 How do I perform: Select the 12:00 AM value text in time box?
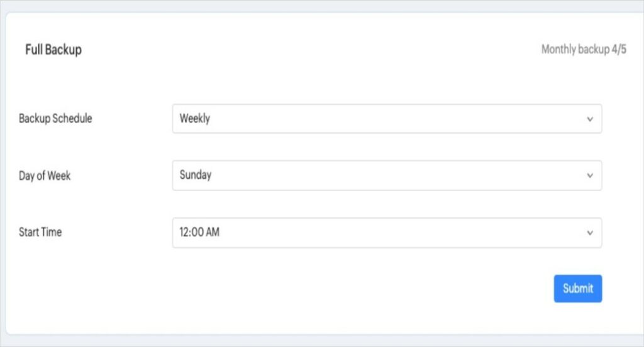coord(199,232)
